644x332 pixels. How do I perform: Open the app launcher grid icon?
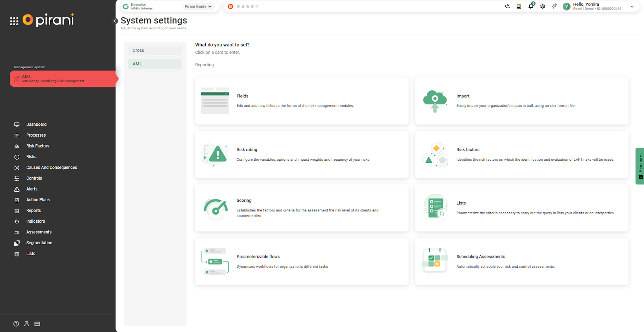14,21
